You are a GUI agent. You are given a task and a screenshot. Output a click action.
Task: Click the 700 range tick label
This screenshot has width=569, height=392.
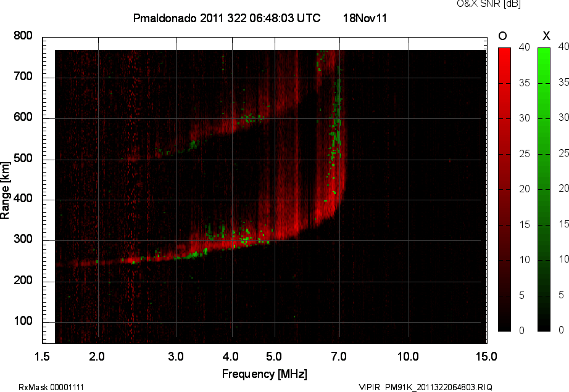[x=23, y=76]
